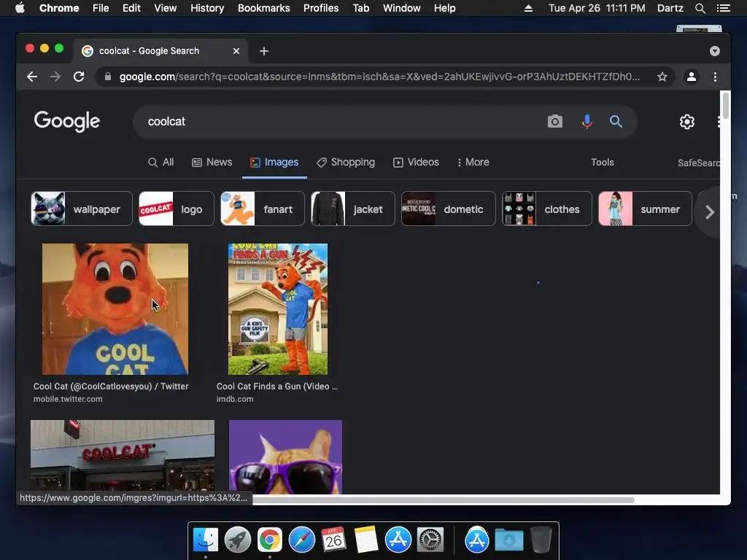The height and width of the screenshot is (560, 747).
Task: Switch to the Shopping tab
Action: (x=346, y=163)
